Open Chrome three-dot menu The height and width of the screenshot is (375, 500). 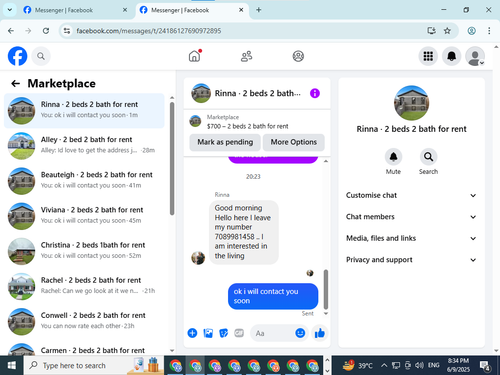click(x=489, y=31)
